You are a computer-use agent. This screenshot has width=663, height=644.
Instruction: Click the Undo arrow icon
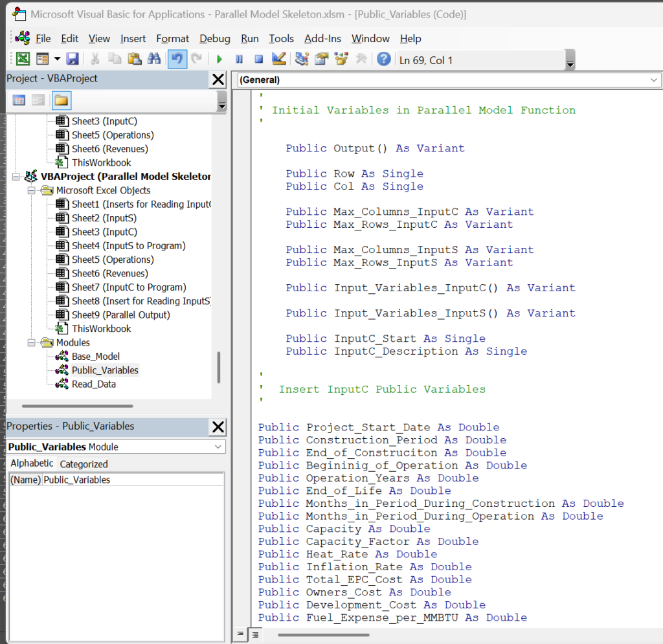coord(177,59)
